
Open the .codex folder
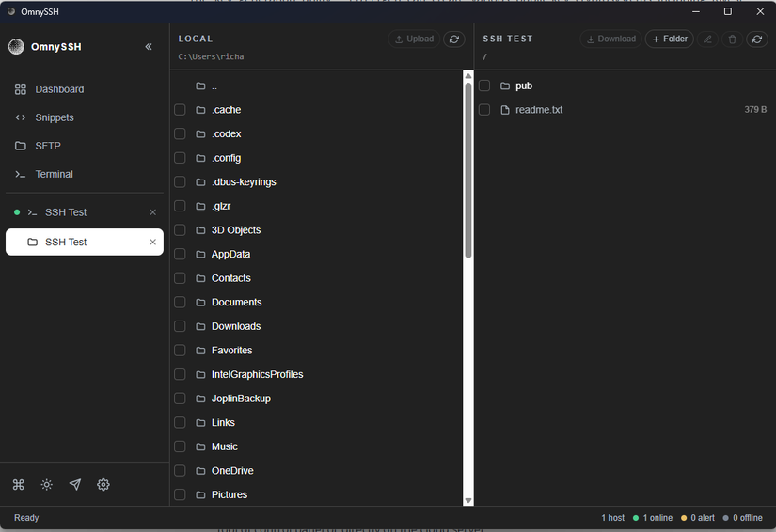pyautogui.click(x=226, y=133)
